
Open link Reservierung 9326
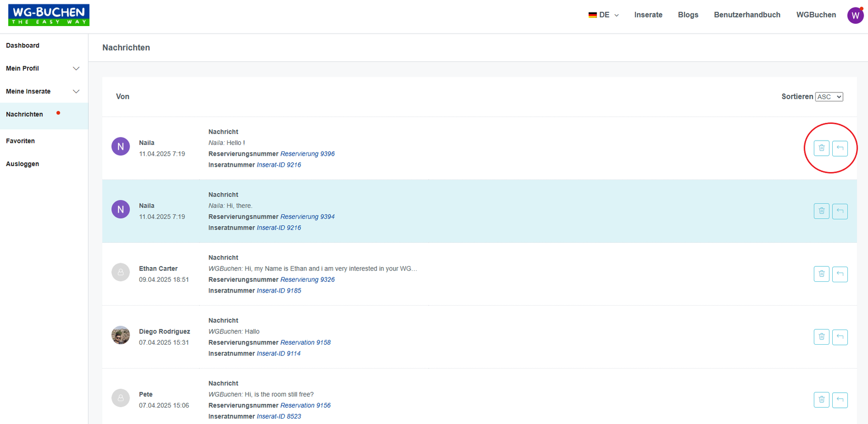[x=308, y=280]
